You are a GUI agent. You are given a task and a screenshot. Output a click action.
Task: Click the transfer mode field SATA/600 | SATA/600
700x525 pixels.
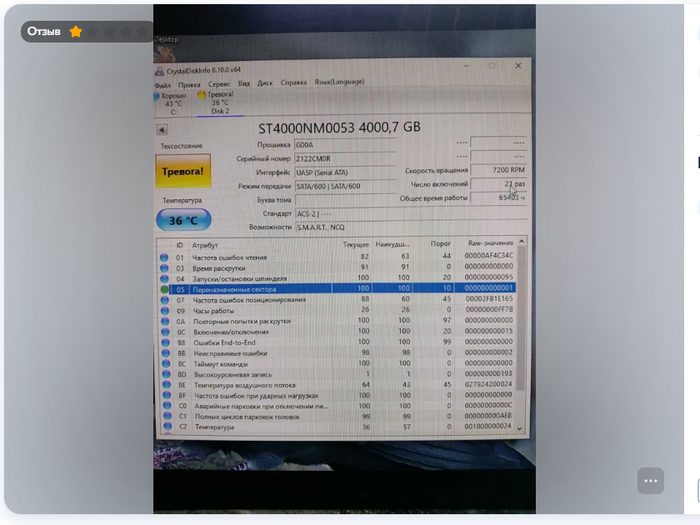[345, 186]
